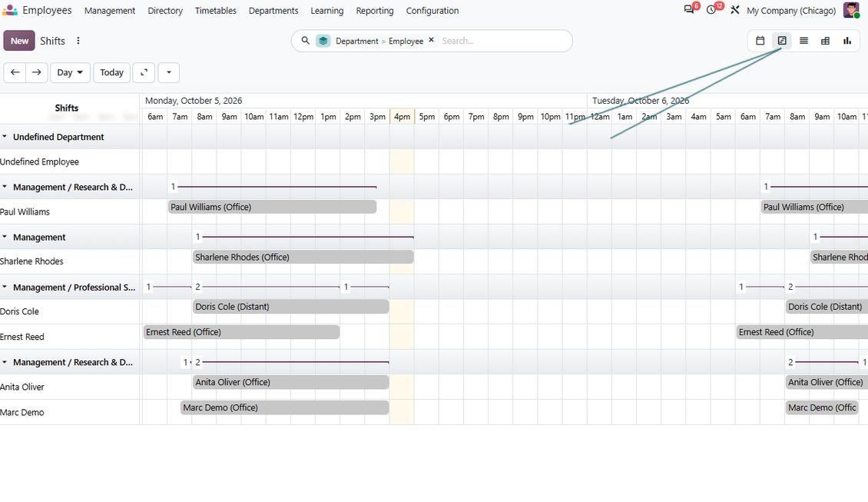Screen dimensions: 868x502
Task: Open the Configuration menu
Action: (432, 11)
